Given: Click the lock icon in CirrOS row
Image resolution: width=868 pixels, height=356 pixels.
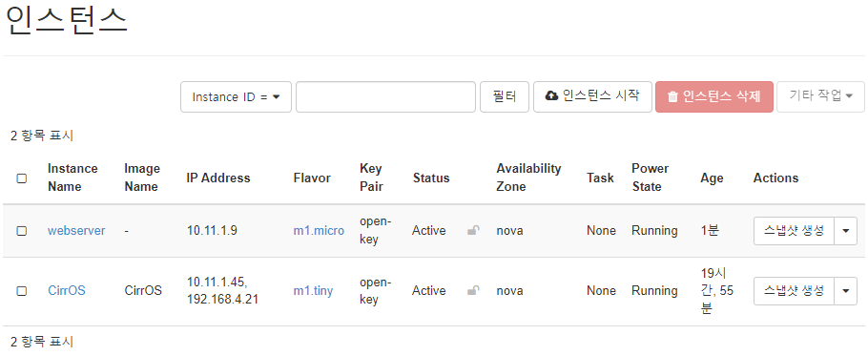Looking at the screenshot, I should tap(473, 290).
